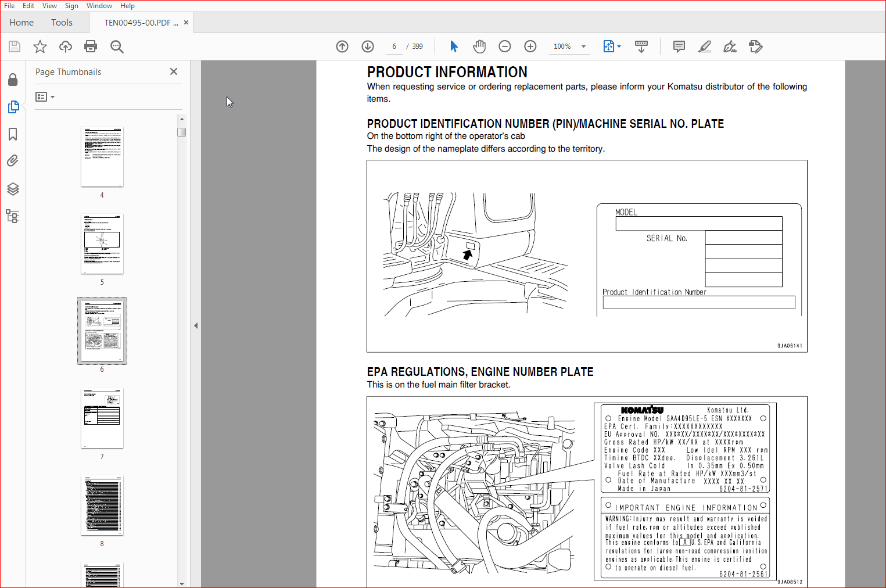886x588 pixels.
Task: Click the Save file icon
Action: [15, 46]
